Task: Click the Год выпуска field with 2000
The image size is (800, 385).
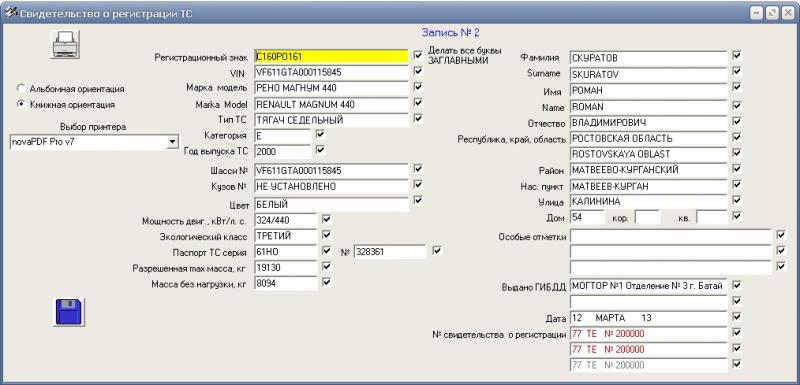Action: (282, 152)
